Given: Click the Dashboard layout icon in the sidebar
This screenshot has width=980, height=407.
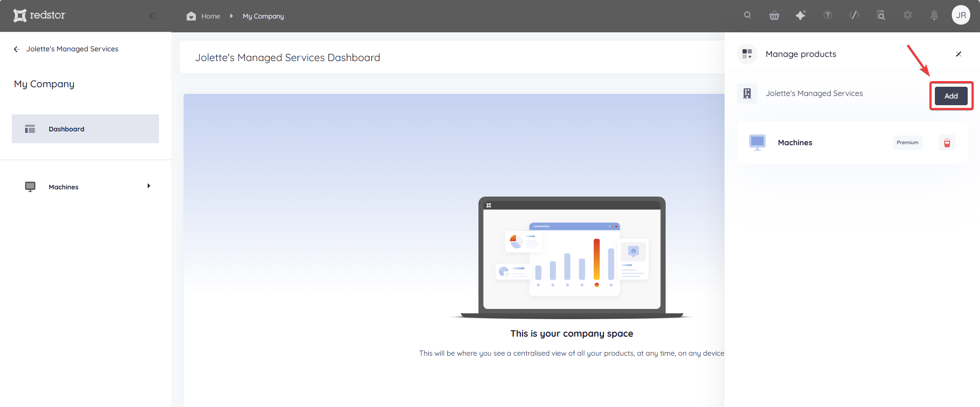Looking at the screenshot, I should [x=30, y=129].
